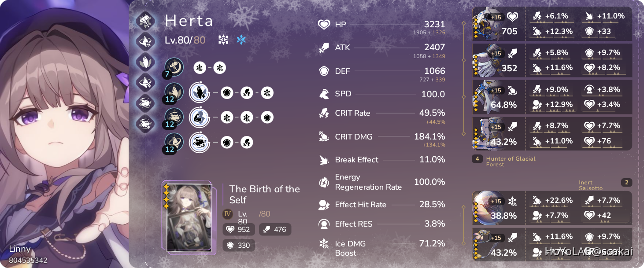Click the SPD stat icon
Viewport: 644px width, 268px height.
coord(324,93)
